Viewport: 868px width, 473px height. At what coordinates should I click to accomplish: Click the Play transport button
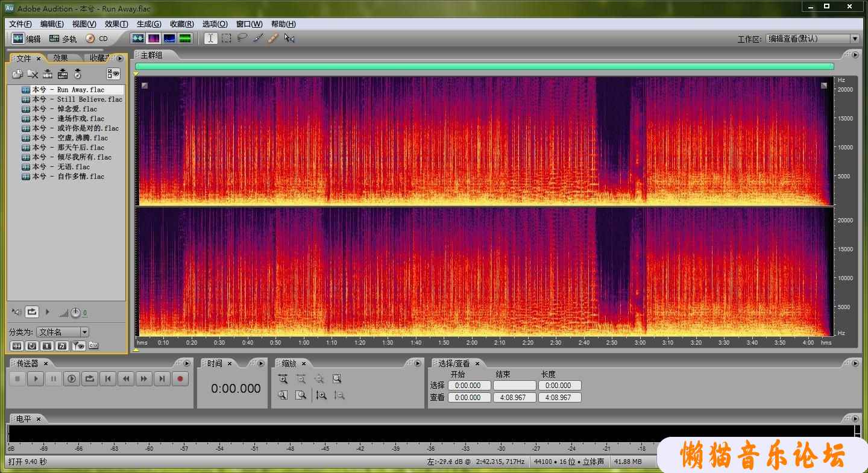(36, 379)
